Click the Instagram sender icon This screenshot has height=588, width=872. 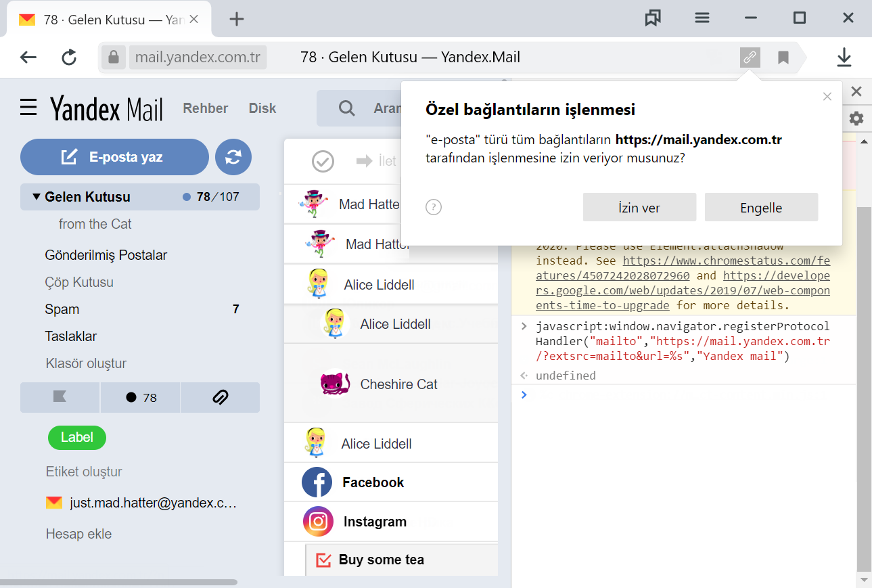point(318,522)
